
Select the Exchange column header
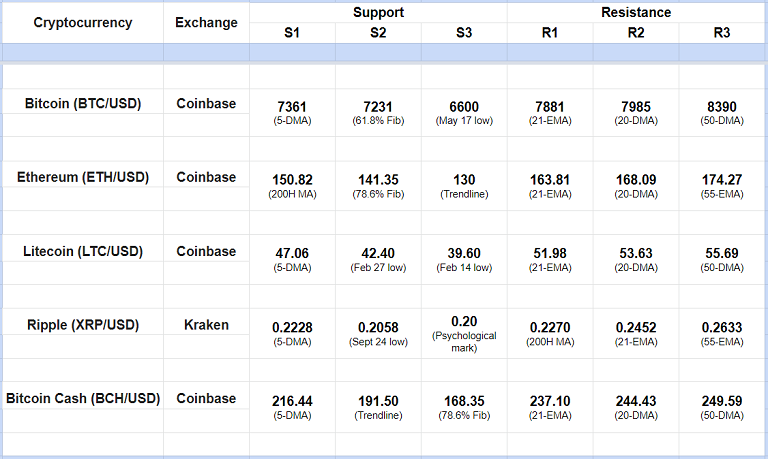click(206, 23)
